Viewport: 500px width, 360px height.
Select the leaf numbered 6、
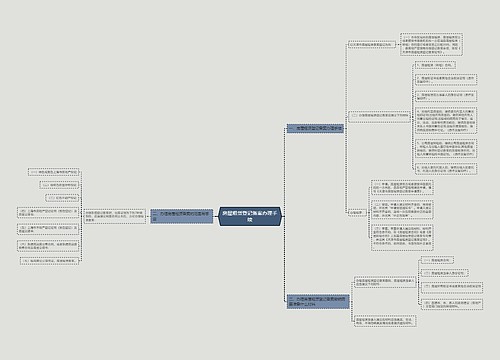tap(446, 169)
